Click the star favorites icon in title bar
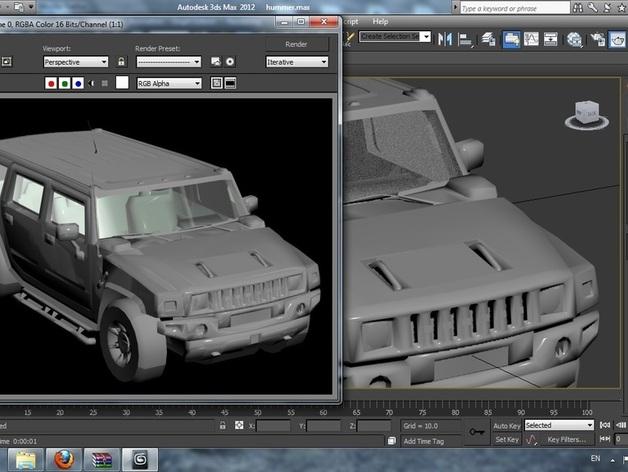The height and width of the screenshot is (472, 628). (620, 7)
